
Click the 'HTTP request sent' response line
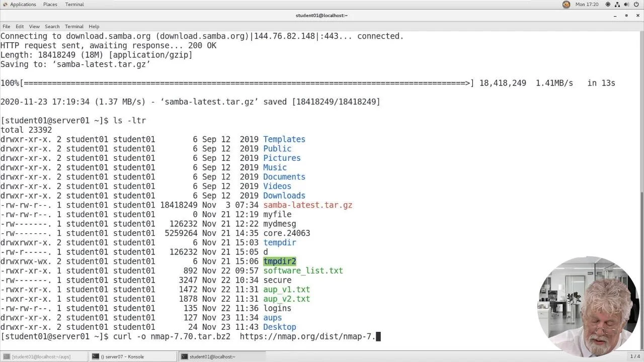[x=108, y=45]
